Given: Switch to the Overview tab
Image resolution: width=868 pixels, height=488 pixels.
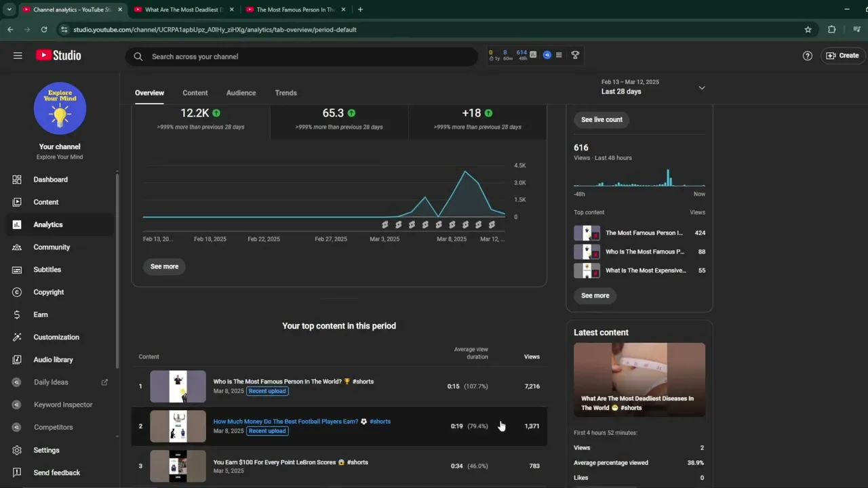Looking at the screenshot, I should (149, 93).
